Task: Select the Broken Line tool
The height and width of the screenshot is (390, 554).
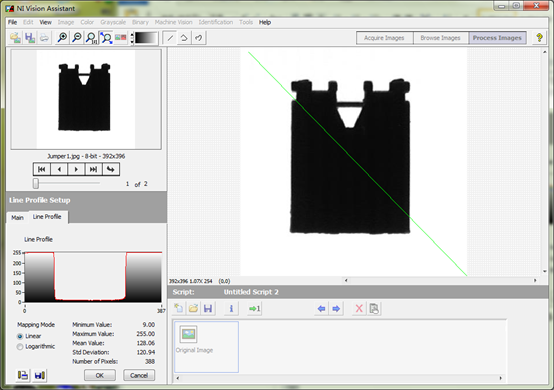Action: pos(184,37)
